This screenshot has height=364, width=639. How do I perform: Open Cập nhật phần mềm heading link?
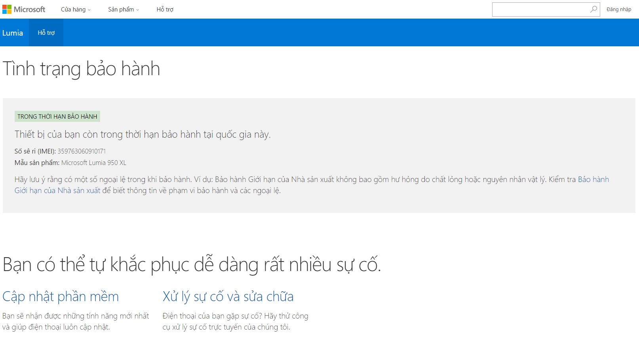[61, 296]
